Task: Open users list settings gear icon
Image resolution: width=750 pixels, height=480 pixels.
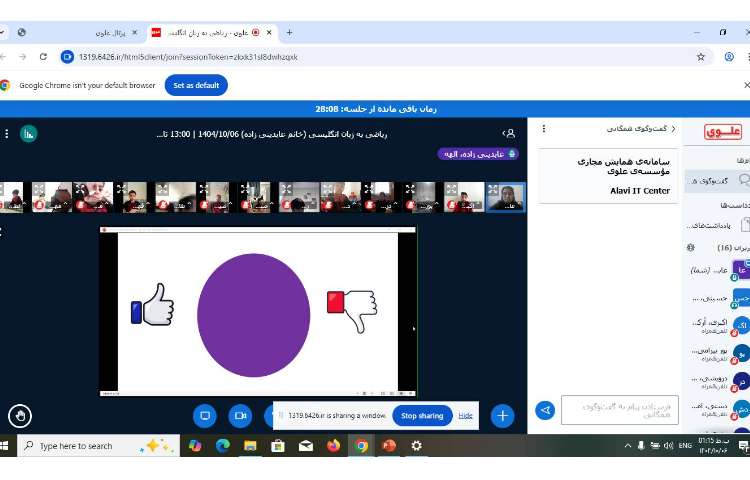Action: [x=690, y=247]
